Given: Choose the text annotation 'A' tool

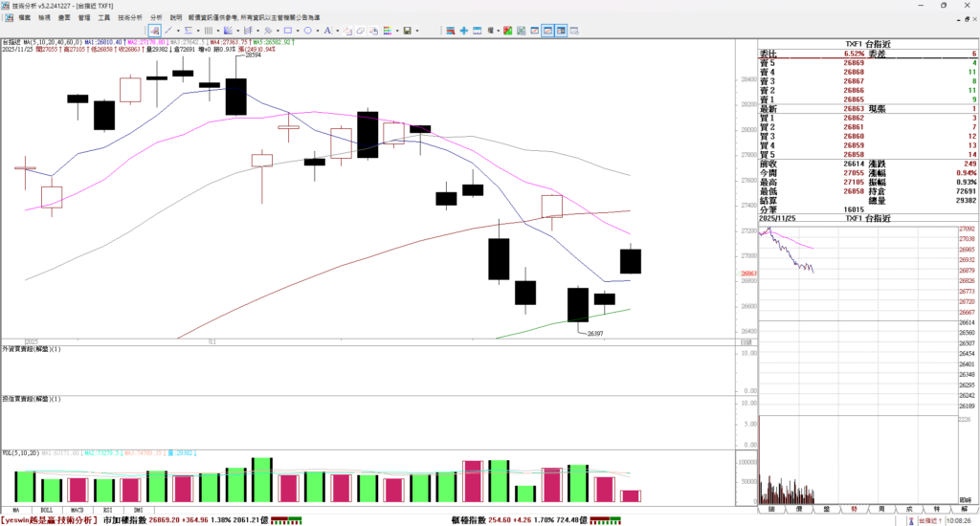Looking at the screenshot, I should point(327,31).
